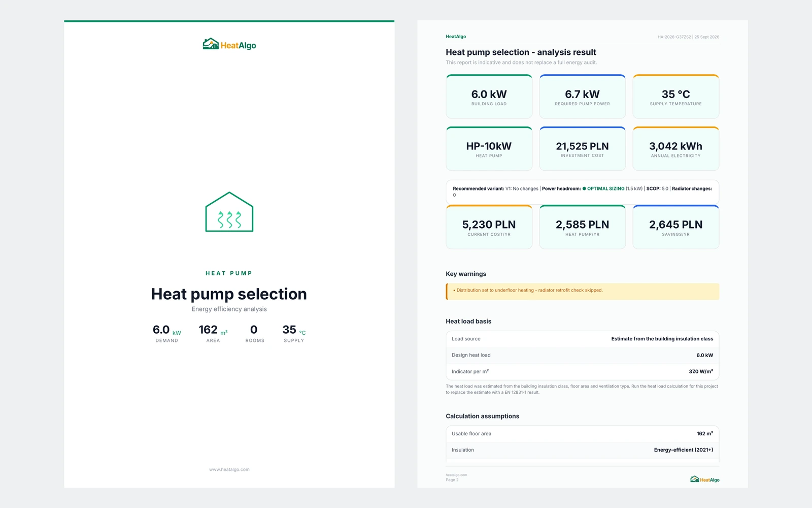Click the 6.0 kW Demand value on cover

tap(167, 330)
